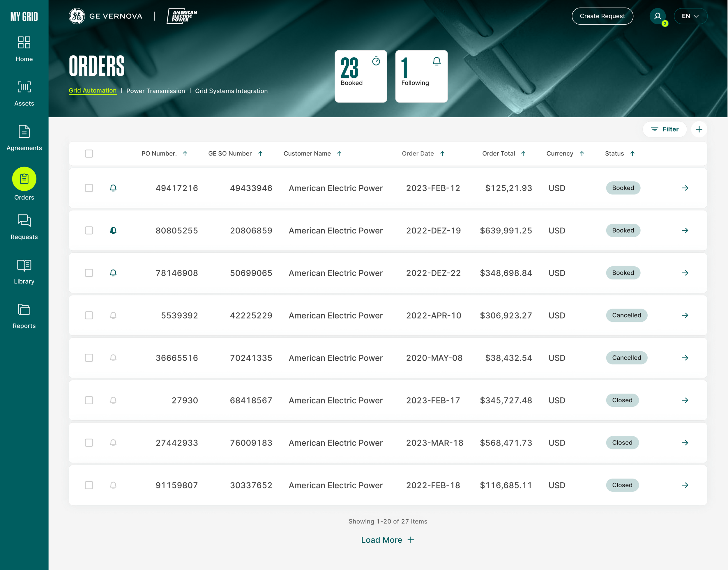Open the EN language dropdown

[690, 16]
